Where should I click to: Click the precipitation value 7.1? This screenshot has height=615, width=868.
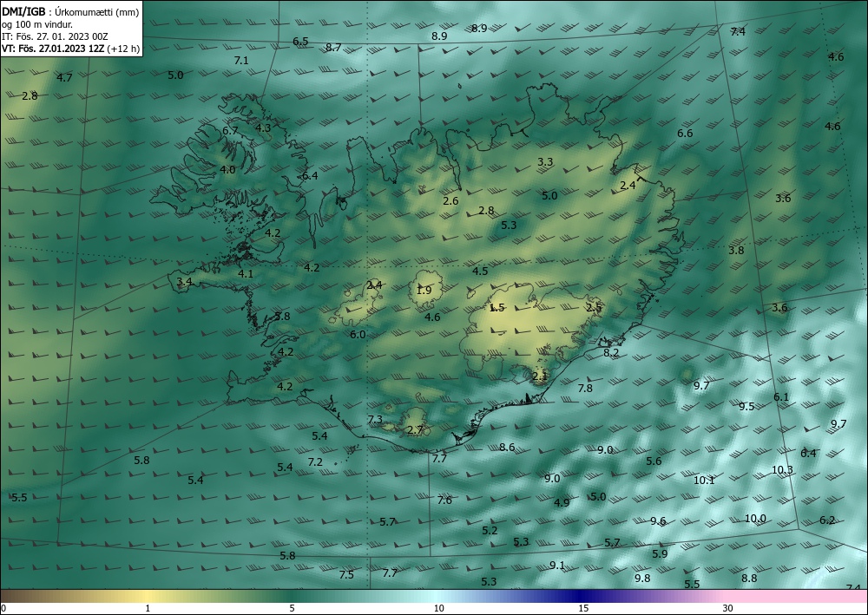click(x=241, y=61)
